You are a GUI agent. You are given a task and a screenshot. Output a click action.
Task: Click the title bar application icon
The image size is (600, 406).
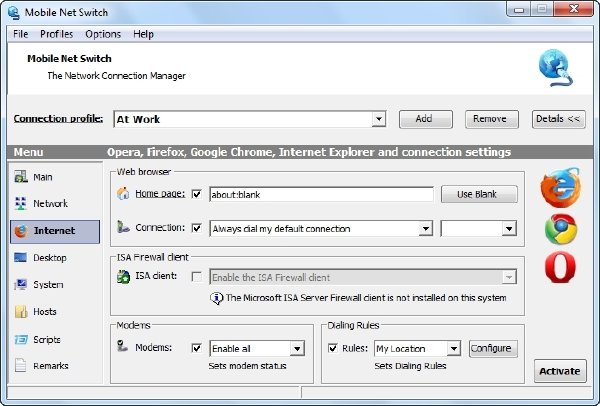[14, 13]
